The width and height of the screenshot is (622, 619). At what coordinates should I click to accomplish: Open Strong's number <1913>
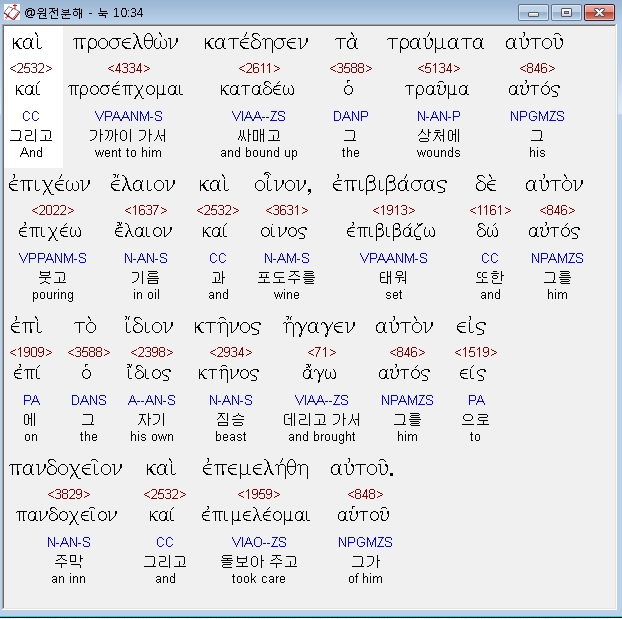(394, 210)
